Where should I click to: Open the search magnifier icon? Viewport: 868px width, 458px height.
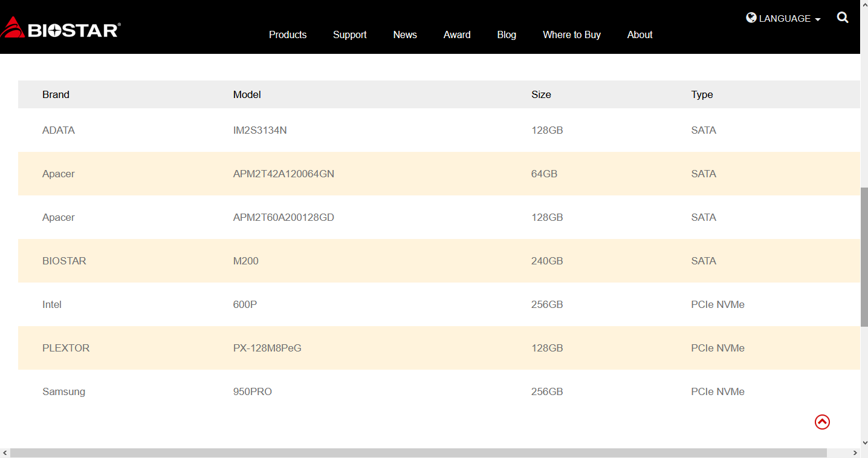[843, 18]
